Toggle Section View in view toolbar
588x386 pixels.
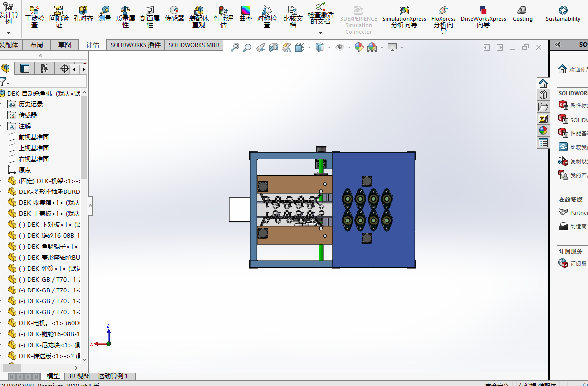pyautogui.click(x=274, y=47)
